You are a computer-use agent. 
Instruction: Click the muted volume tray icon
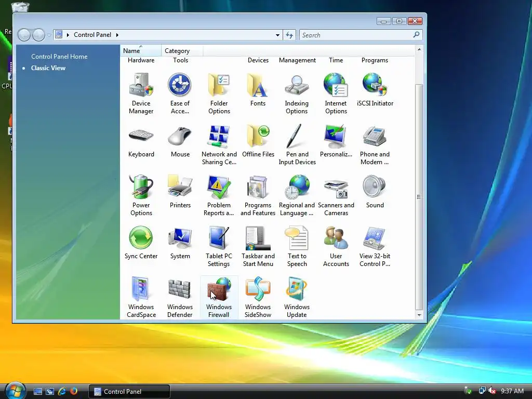(x=493, y=391)
